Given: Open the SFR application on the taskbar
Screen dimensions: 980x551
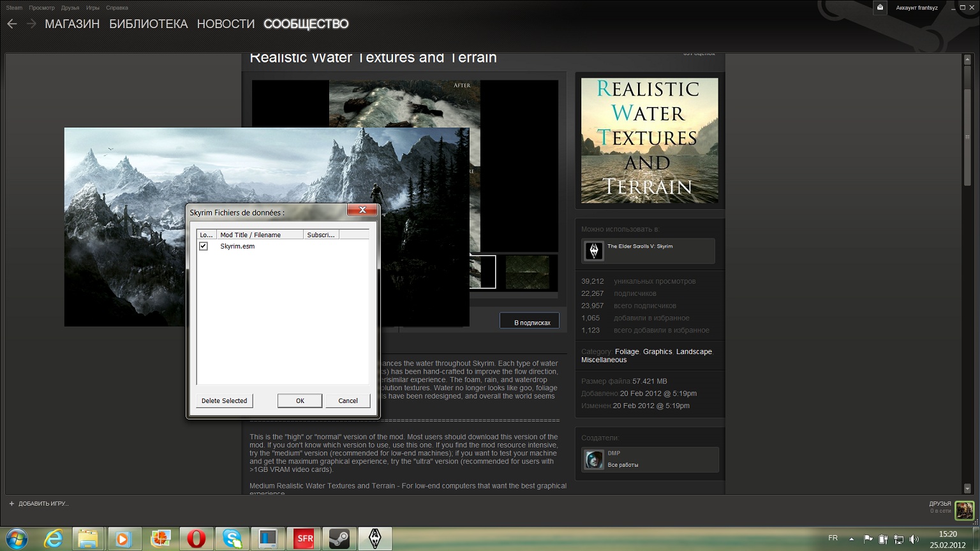Looking at the screenshot, I should (x=304, y=539).
